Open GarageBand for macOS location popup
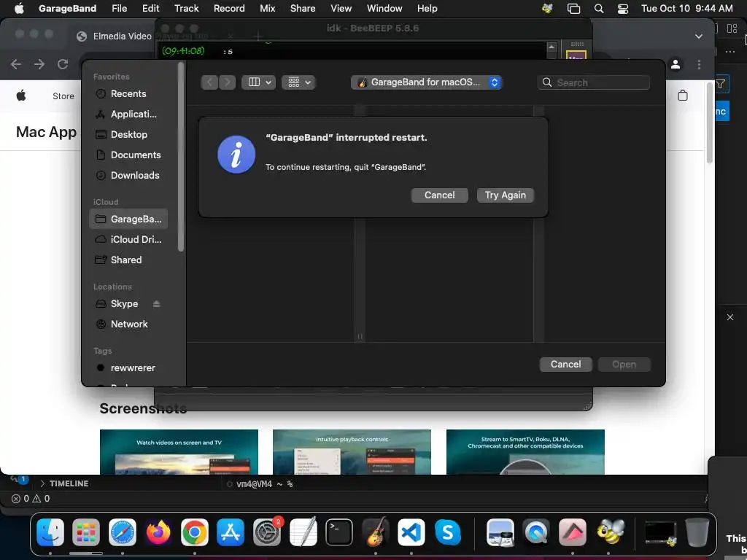 coord(426,82)
